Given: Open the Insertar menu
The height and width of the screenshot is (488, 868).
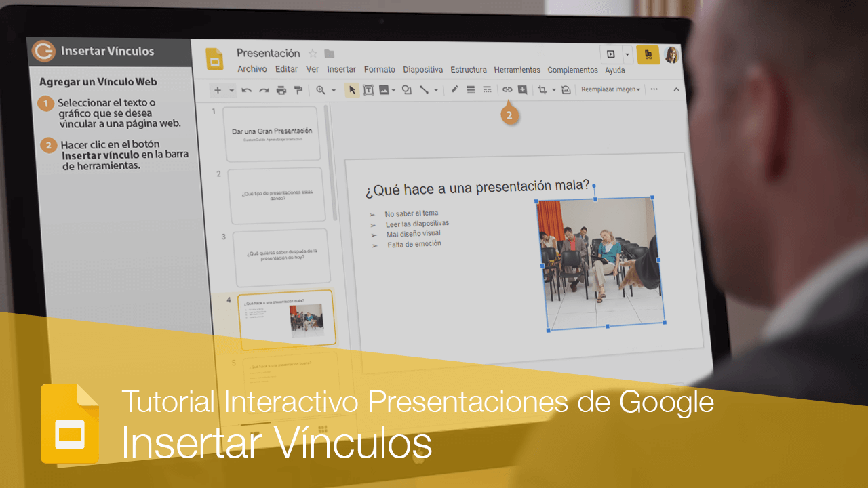Looking at the screenshot, I should click(341, 69).
